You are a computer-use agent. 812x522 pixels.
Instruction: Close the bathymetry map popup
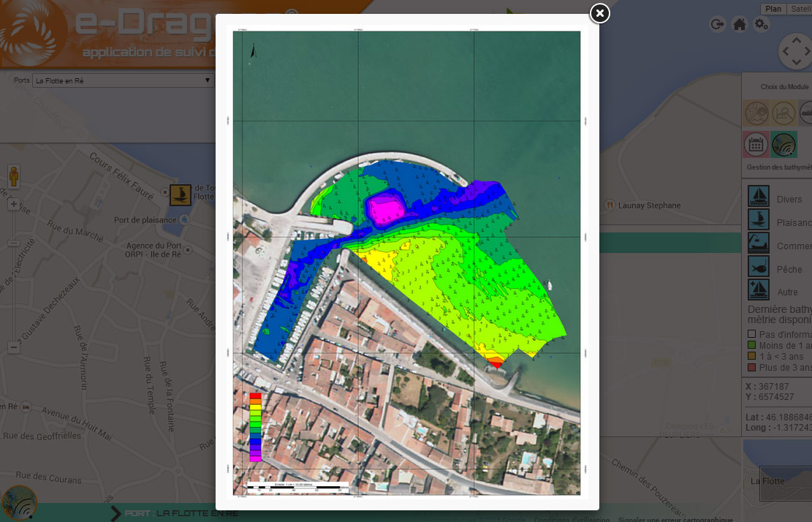pyautogui.click(x=599, y=13)
